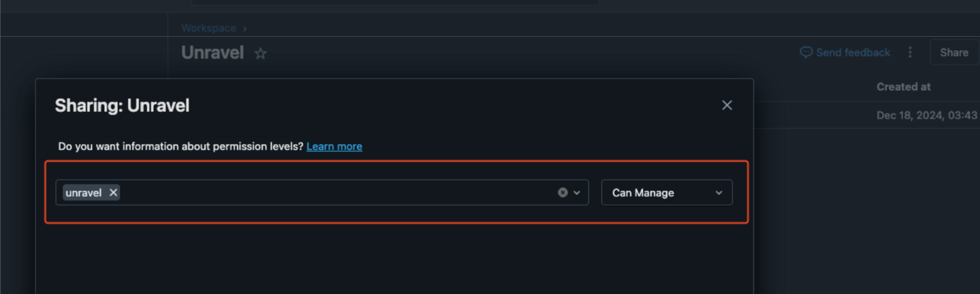Click the Send feedback link
Screen dimensions: 980x294
click(853, 52)
